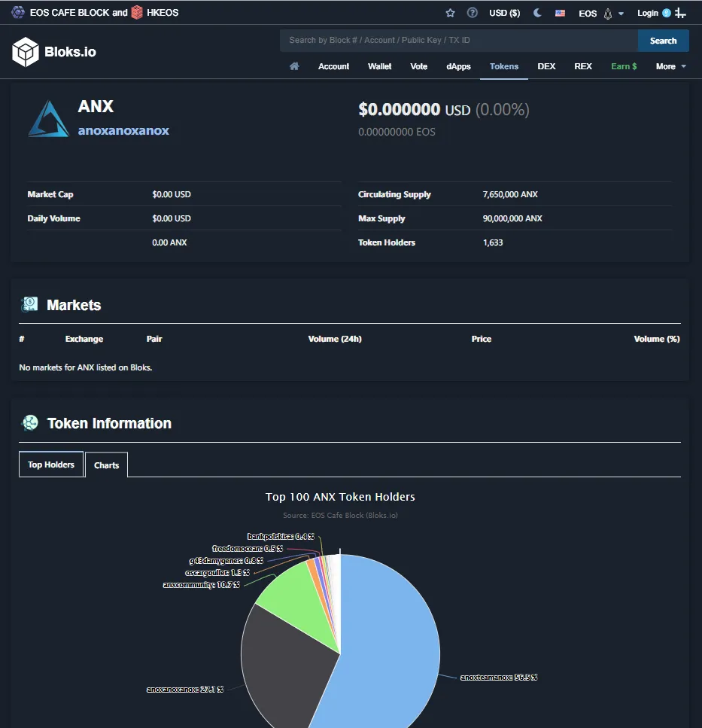Image resolution: width=702 pixels, height=728 pixels.
Task: Go to home via house icon
Action: tap(294, 66)
